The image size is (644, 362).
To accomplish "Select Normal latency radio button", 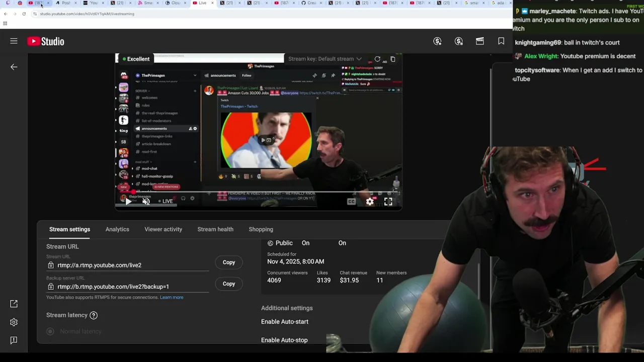I will pyautogui.click(x=50, y=331).
